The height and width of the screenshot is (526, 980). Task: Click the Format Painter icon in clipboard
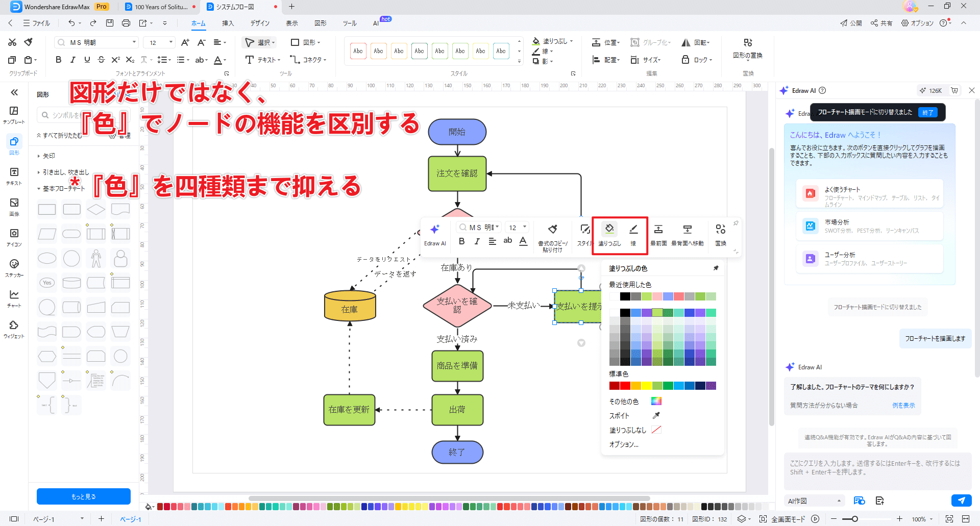click(x=29, y=42)
